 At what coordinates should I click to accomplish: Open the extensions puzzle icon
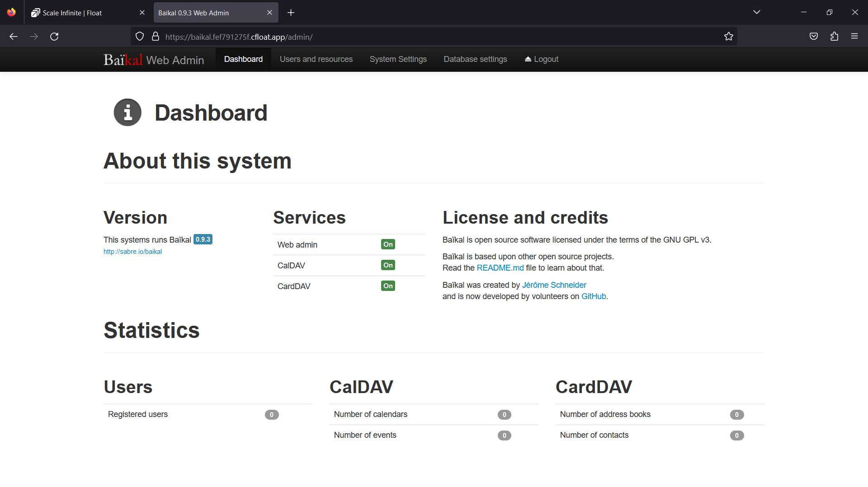[834, 37]
